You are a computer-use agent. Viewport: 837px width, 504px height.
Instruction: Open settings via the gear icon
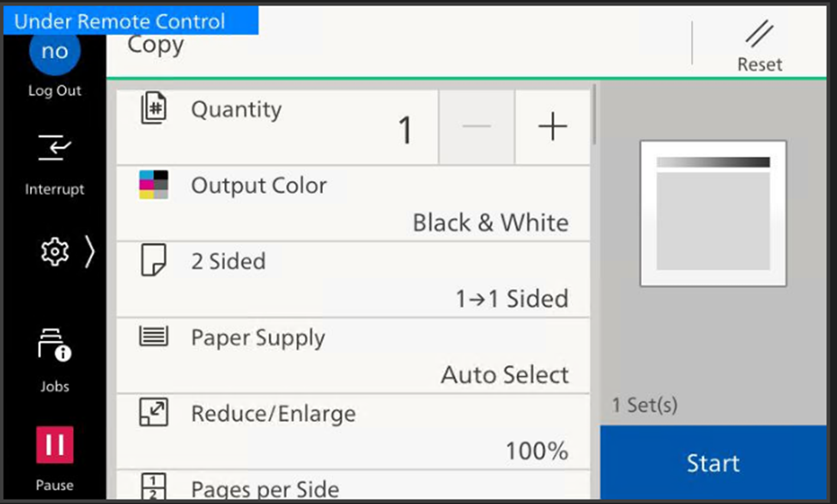click(x=55, y=252)
